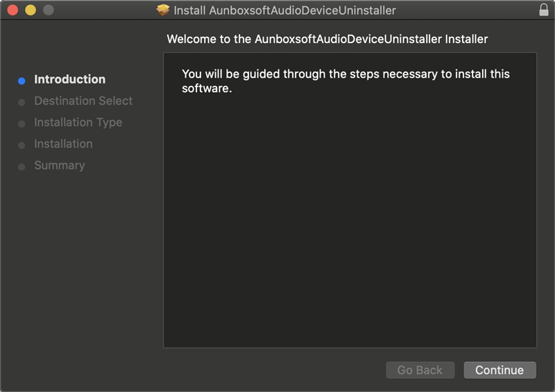Close the installer with red button
Image resolution: width=555 pixels, height=392 pixels.
tap(12, 10)
